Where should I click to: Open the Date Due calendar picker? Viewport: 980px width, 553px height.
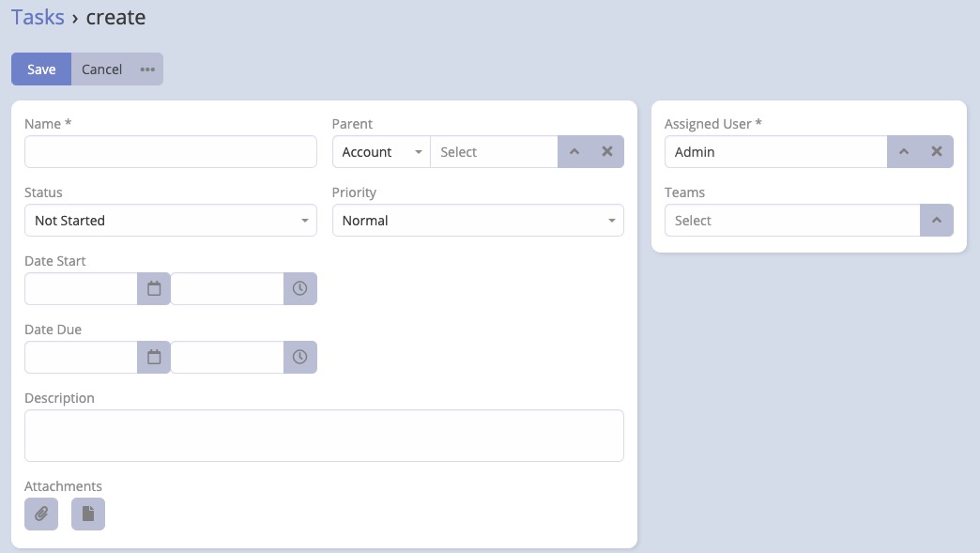click(x=153, y=357)
